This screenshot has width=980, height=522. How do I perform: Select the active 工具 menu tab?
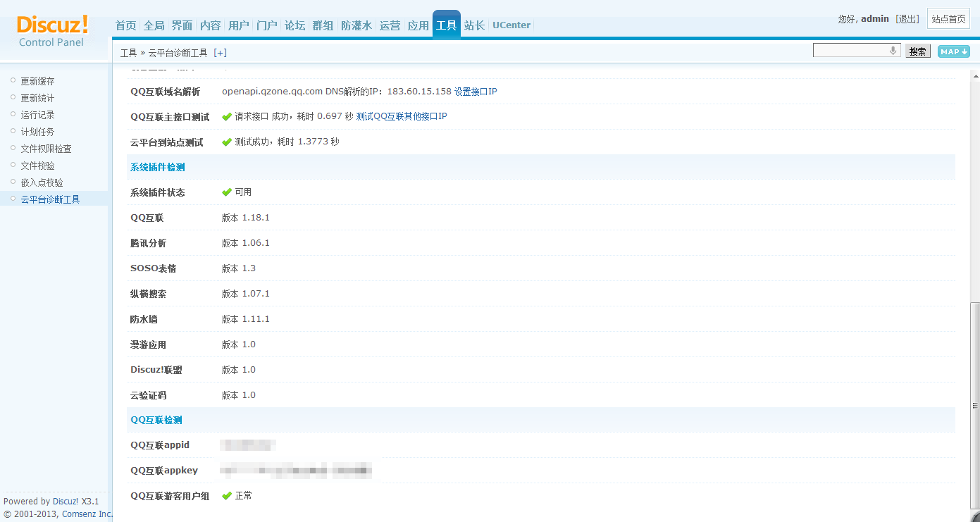click(447, 25)
